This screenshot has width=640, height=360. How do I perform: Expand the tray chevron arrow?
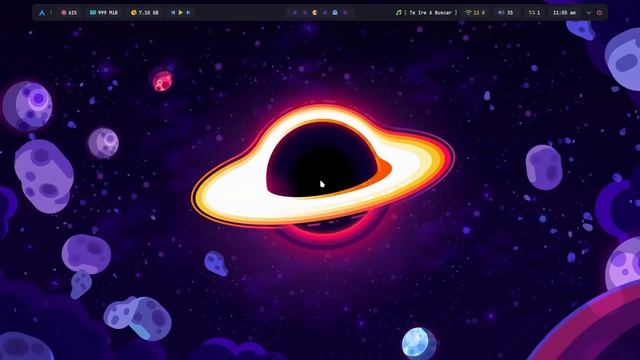588,13
